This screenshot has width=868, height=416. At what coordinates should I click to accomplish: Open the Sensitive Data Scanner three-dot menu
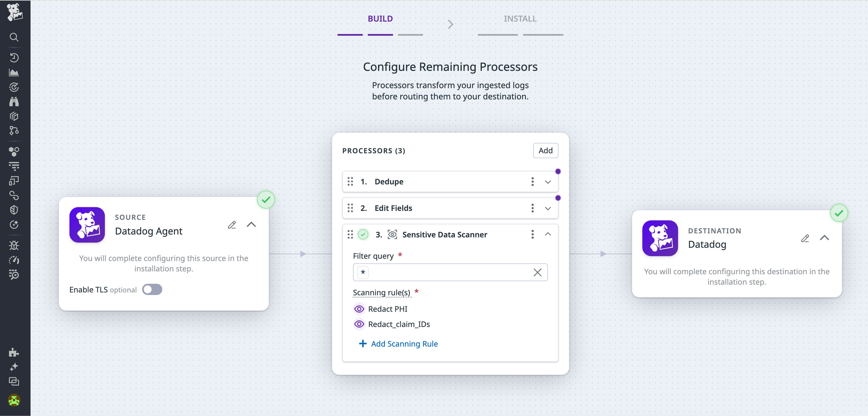(x=532, y=235)
